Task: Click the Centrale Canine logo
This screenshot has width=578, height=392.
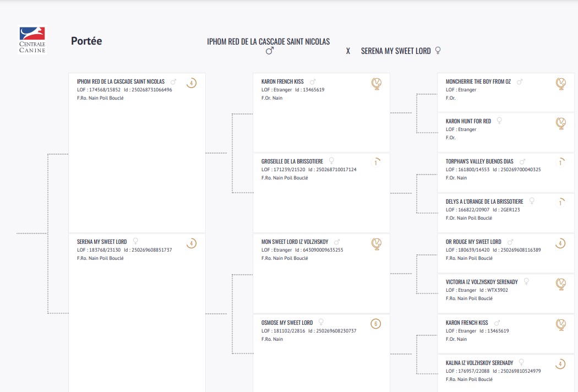Action: point(32,40)
